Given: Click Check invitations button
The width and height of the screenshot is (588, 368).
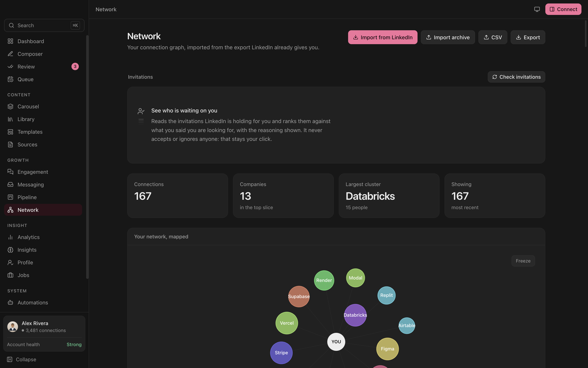Looking at the screenshot, I should (516, 77).
